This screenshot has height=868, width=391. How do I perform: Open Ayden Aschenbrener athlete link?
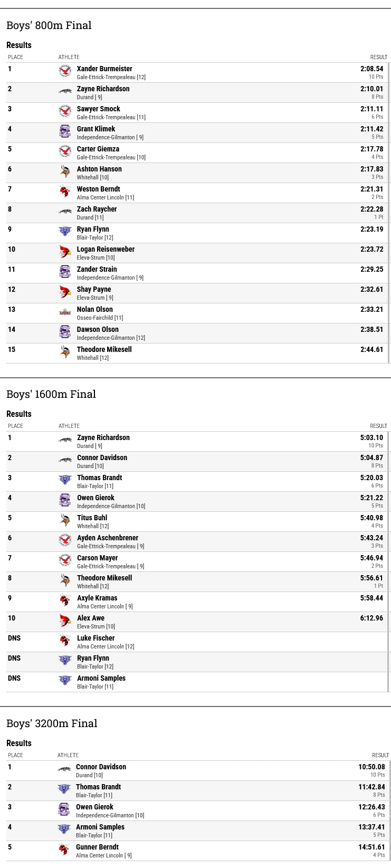coord(108,538)
